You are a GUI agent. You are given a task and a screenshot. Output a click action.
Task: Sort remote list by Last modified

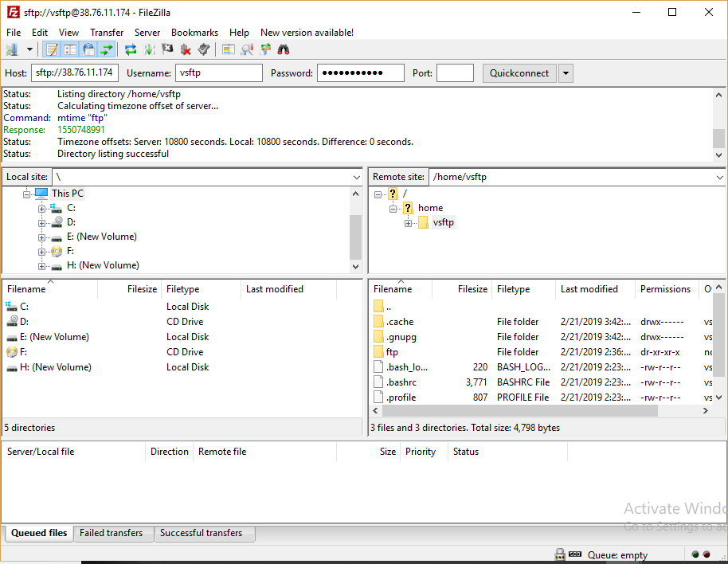coord(589,288)
